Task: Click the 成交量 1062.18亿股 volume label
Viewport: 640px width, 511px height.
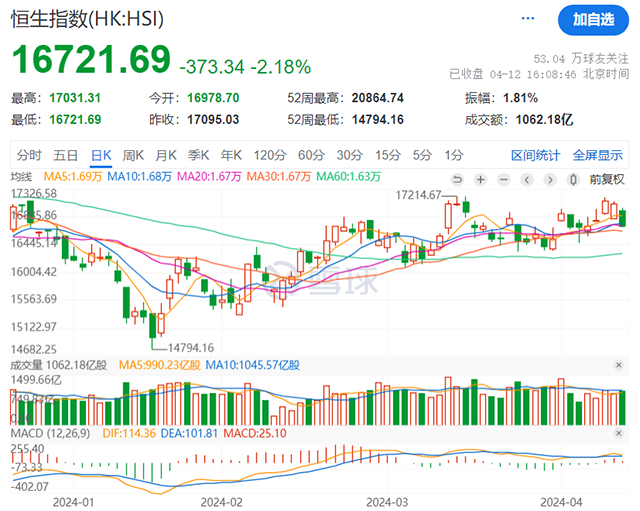Action: pyautogui.click(x=59, y=365)
